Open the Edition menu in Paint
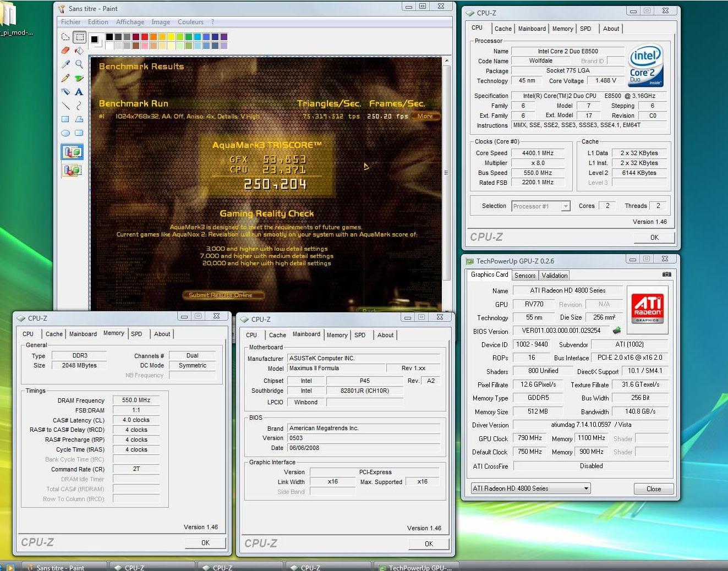This screenshot has width=728, height=571. tap(98, 22)
